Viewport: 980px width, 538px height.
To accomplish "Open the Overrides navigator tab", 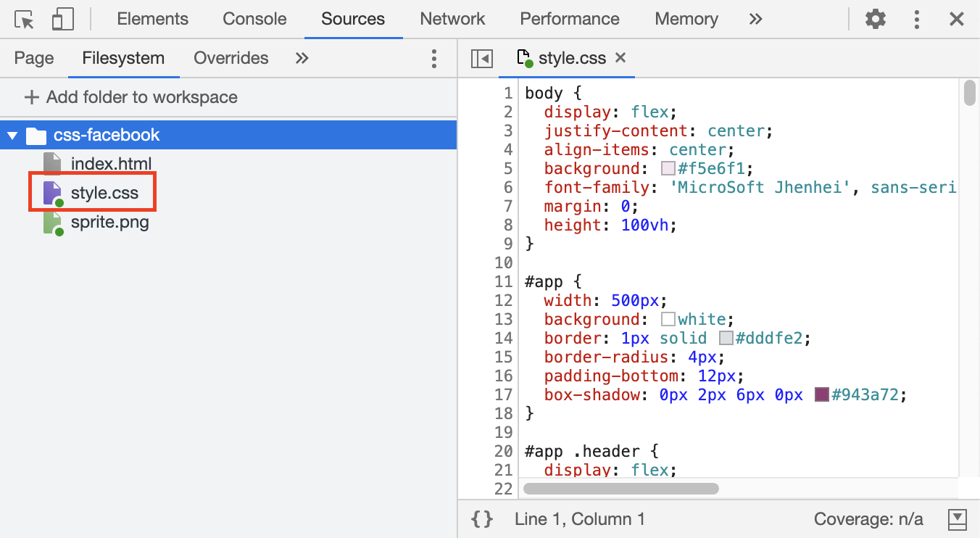I will coord(231,58).
